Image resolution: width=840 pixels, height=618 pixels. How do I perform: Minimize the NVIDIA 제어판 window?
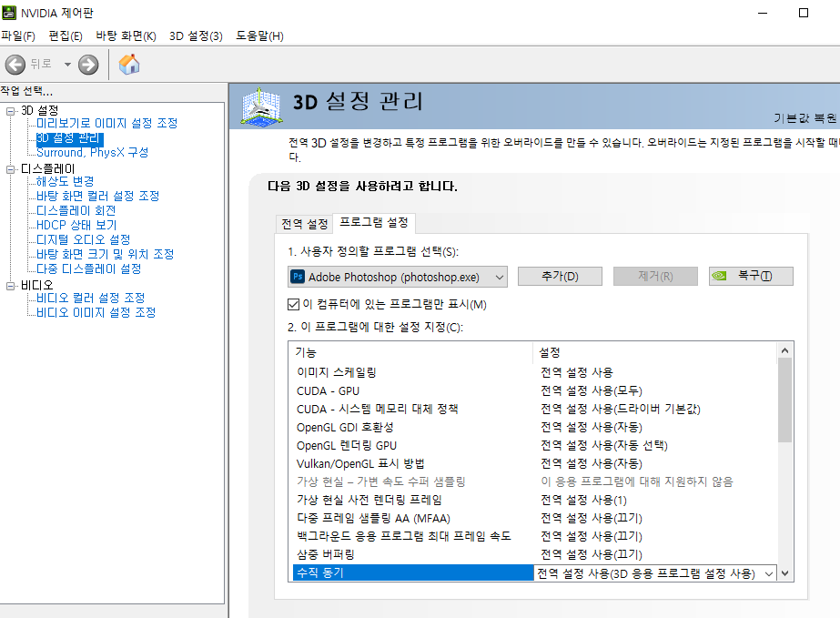tap(763, 13)
